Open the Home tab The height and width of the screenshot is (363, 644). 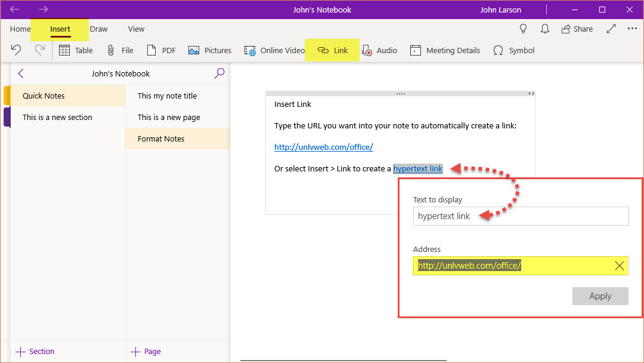click(20, 29)
